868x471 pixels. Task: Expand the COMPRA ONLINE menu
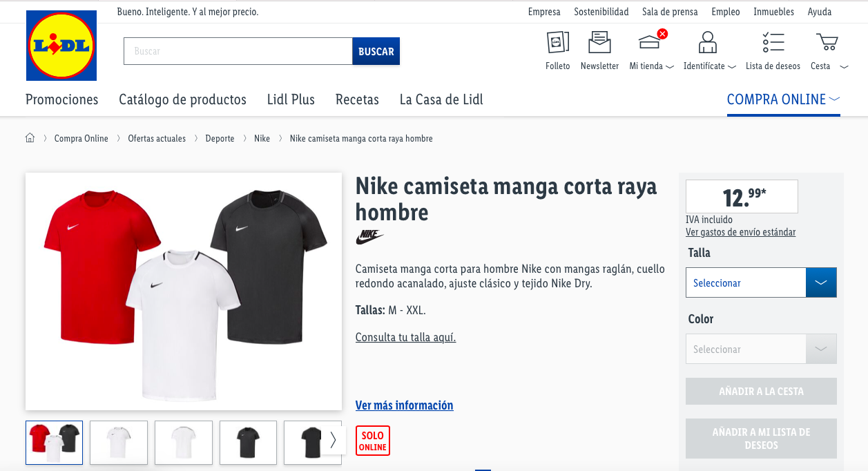click(783, 99)
